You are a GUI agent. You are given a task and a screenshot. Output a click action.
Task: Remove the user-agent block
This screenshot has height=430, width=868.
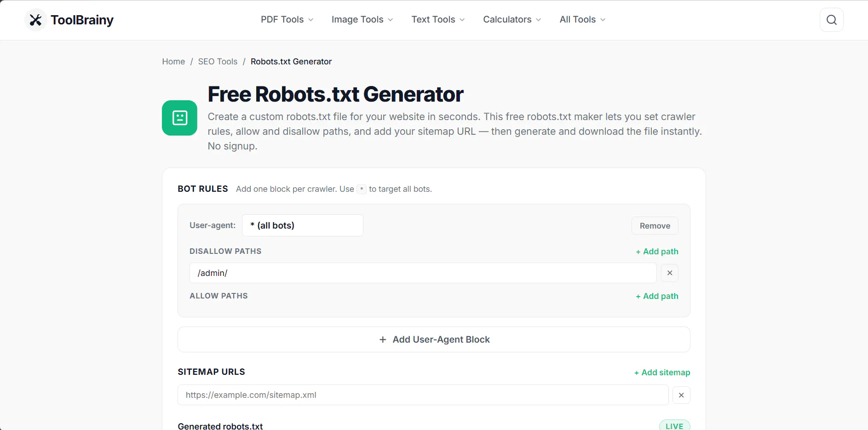click(x=655, y=226)
